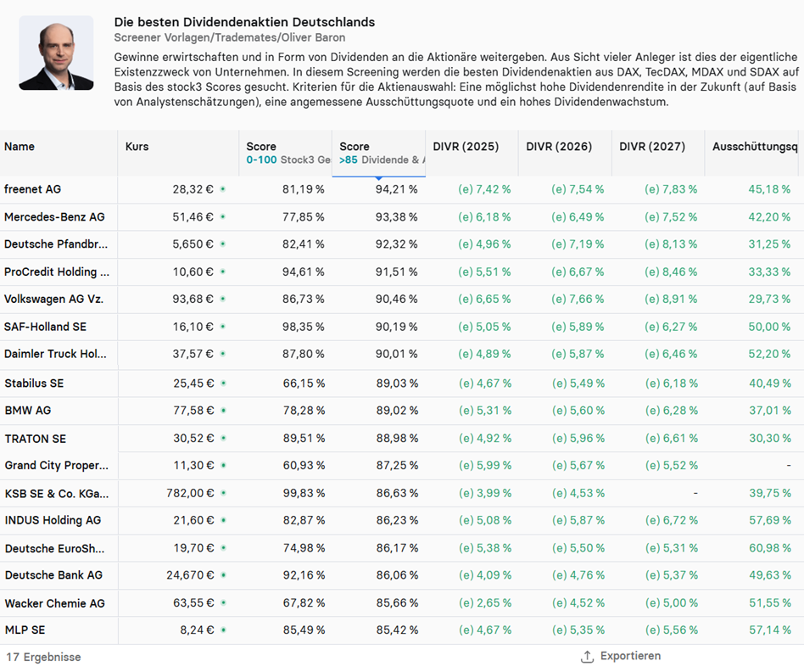804x672 pixels.
Task: Click SAF-Holland score value 98,35 %
Action: pos(303,327)
